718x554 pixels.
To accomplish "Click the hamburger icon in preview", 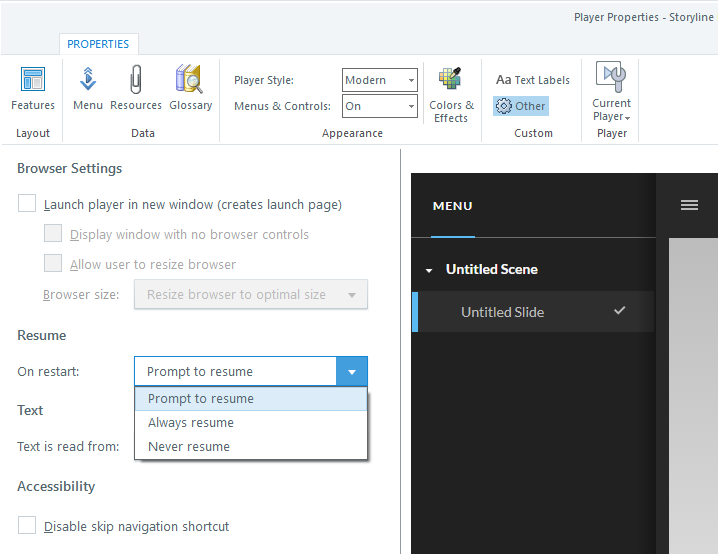I will (689, 205).
